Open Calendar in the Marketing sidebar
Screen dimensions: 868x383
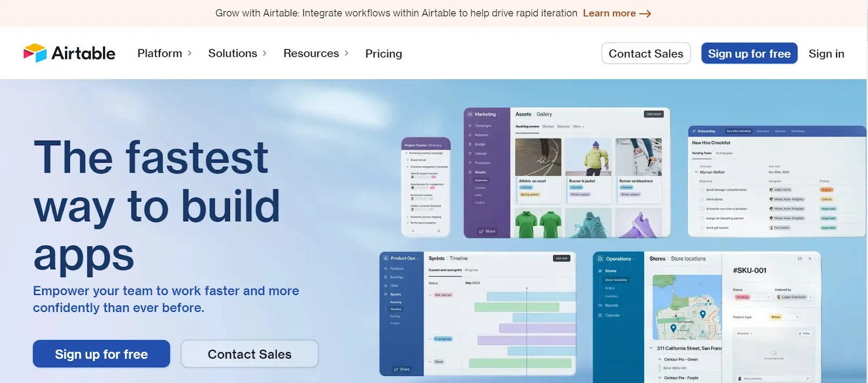(477, 154)
